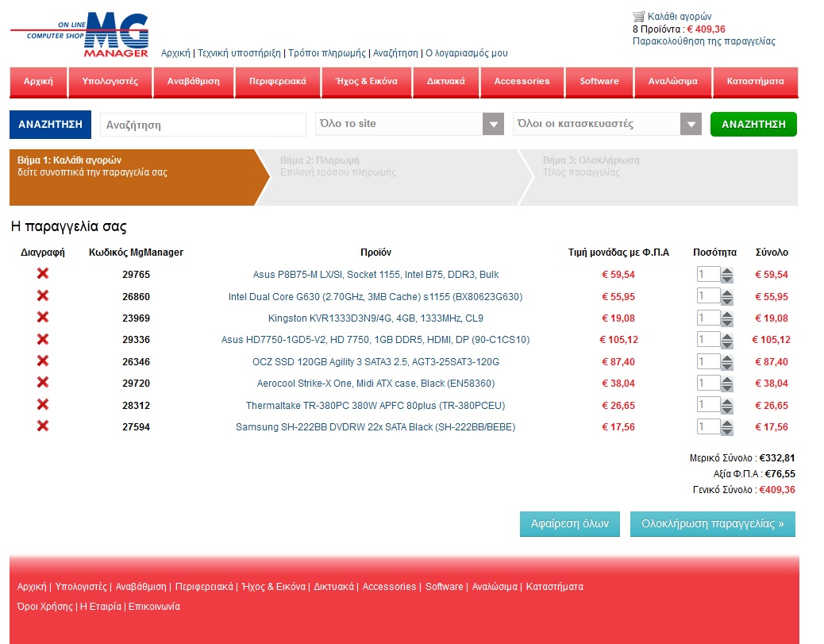Click quantity field for Samsung DVDRW
Viewport: 824px width, 644px height.
pos(708,426)
